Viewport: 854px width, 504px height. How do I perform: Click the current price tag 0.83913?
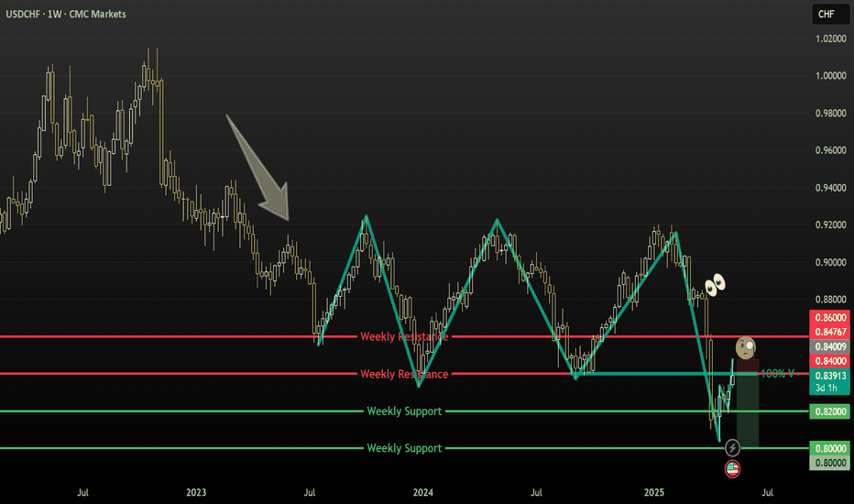[830, 376]
